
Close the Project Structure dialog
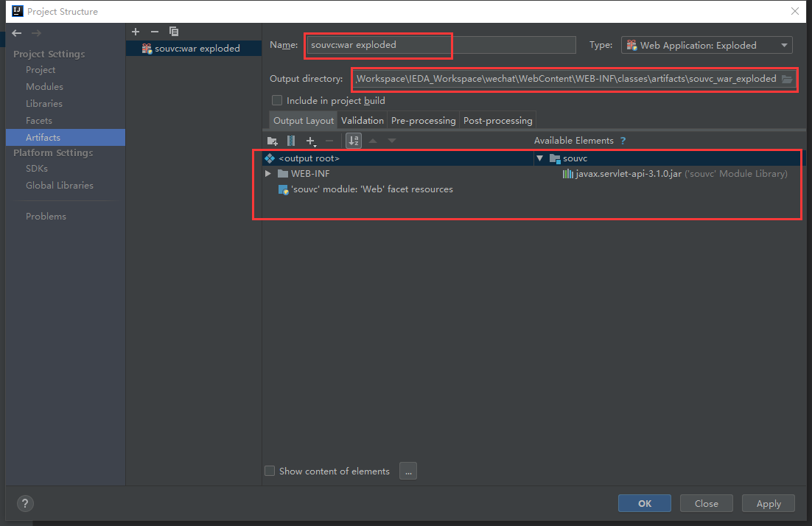[x=795, y=11]
